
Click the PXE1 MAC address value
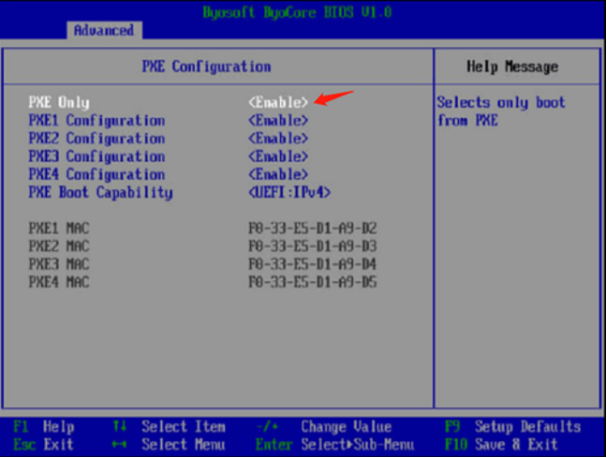(x=313, y=228)
